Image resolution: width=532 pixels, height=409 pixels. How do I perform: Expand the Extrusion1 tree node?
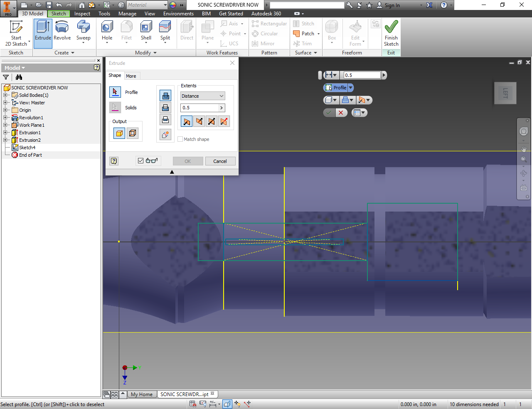5,133
